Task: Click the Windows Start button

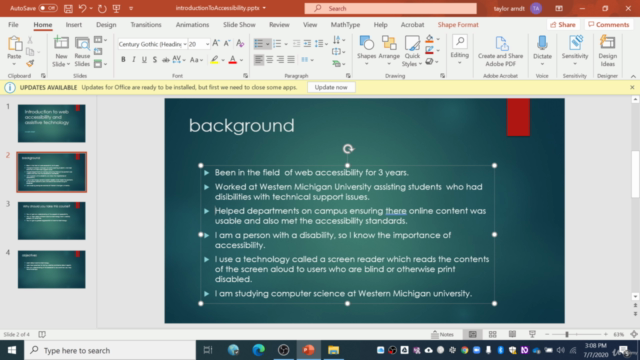Action: (x=12, y=350)
